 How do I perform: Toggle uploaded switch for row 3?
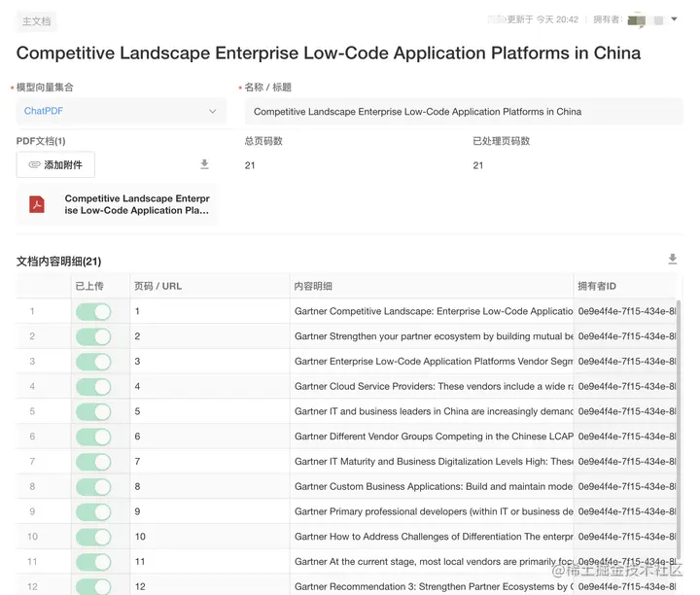[x=93, y=362]
